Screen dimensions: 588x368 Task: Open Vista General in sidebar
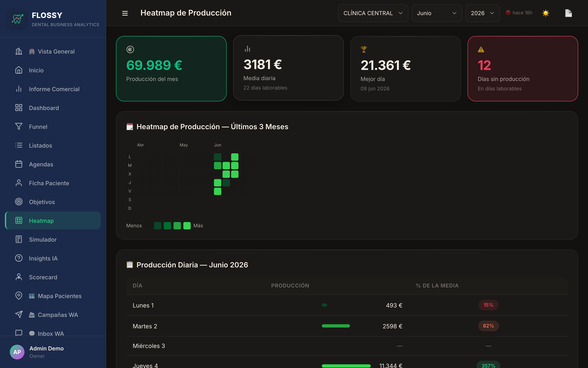click(x=53, y=51)
